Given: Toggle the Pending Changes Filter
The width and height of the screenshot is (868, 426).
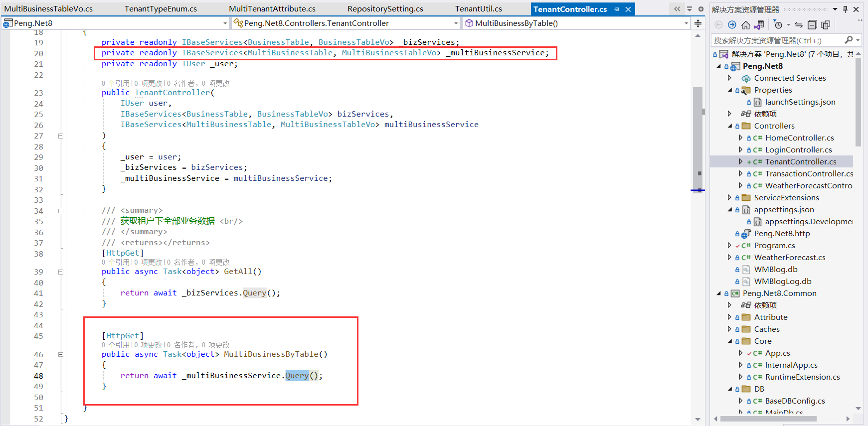Looking at the screenshot, I should pyautogui.click(x=778, y=25).
